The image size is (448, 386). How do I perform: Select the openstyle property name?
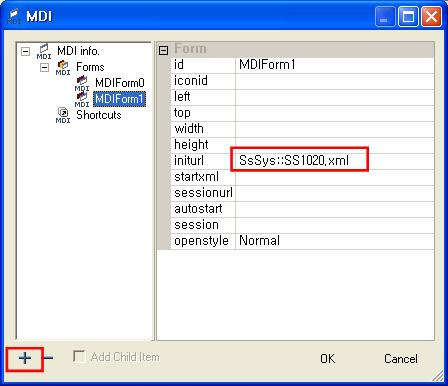point(203,241)
